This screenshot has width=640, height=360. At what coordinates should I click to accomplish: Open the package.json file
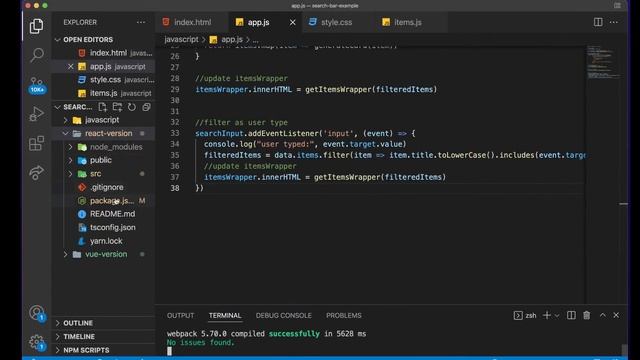104,200
